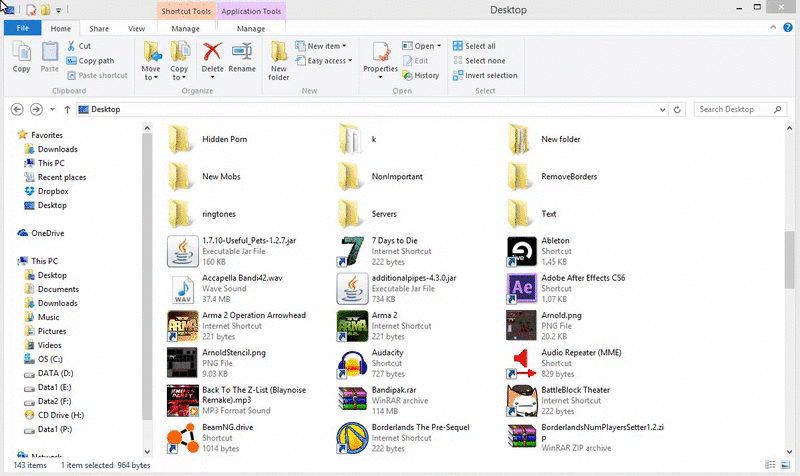This screenshot has width=800, height=476.
Task: Click Select none in ribbon
Action: point(479,61)
